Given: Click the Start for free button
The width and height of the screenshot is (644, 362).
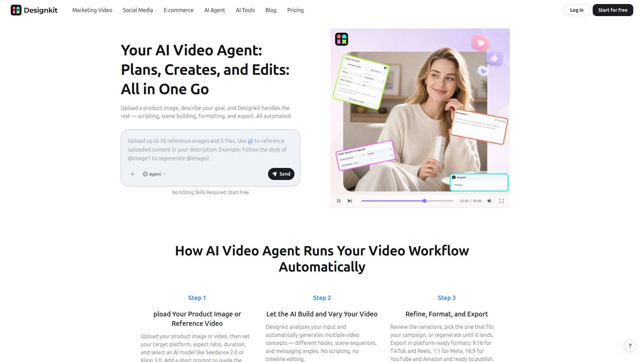Looking at the screenshot, I should click(x=613, y=10).
